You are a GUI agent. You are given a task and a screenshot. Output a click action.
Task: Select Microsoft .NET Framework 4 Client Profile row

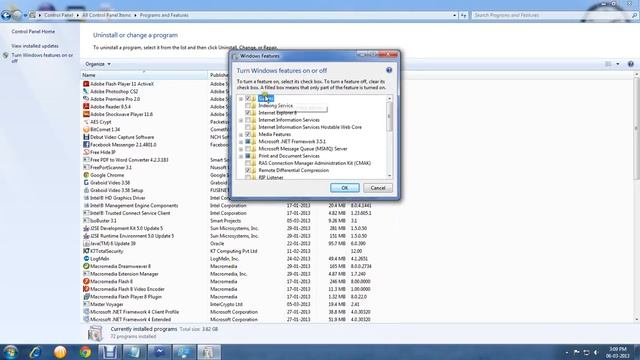coord(131,312)
